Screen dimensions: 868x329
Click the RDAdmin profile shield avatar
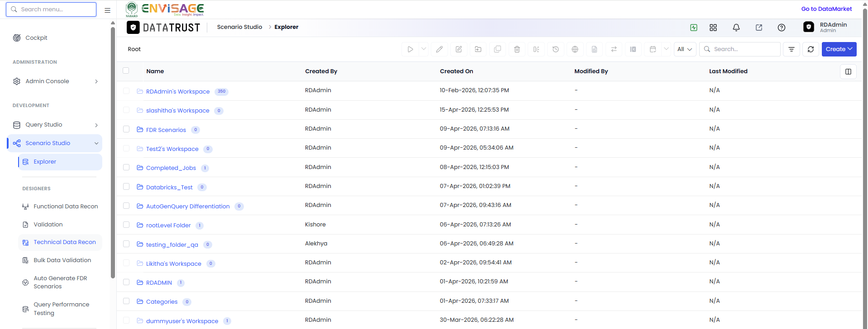click(x=809, y=27)
